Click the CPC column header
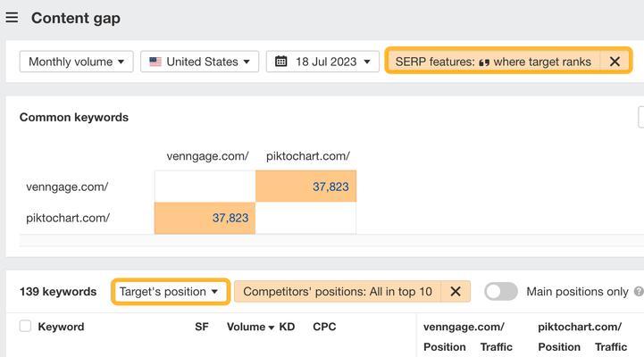 (324, 327)
